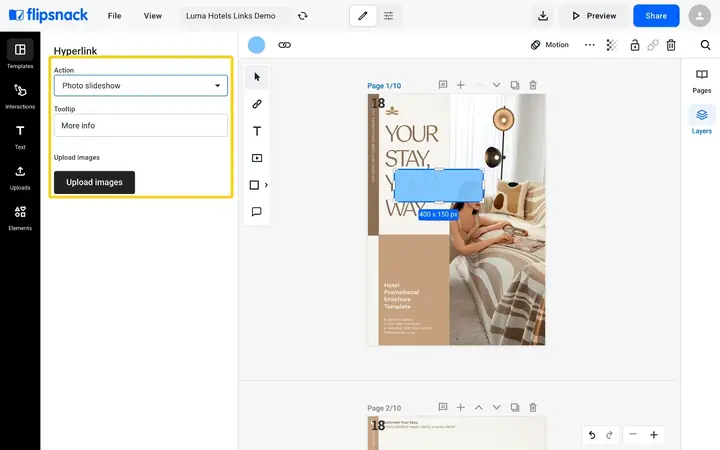Switch to pencil edit mode

(x=363, y=16)
